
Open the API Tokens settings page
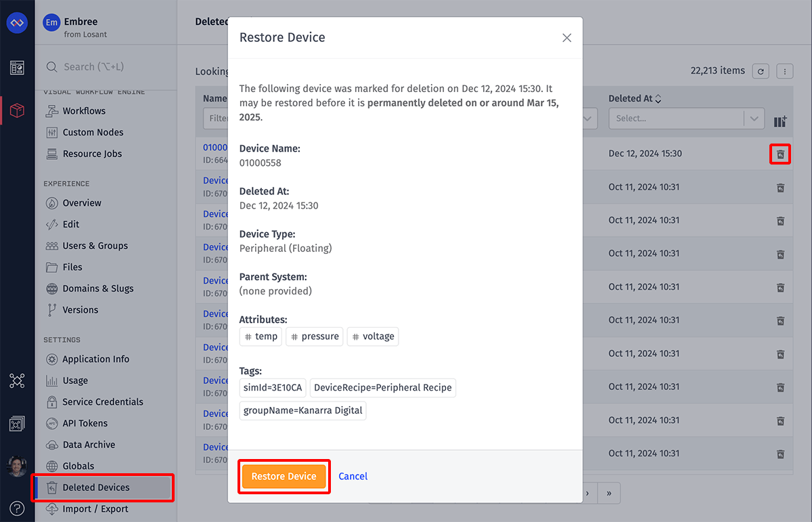[85, 423]
